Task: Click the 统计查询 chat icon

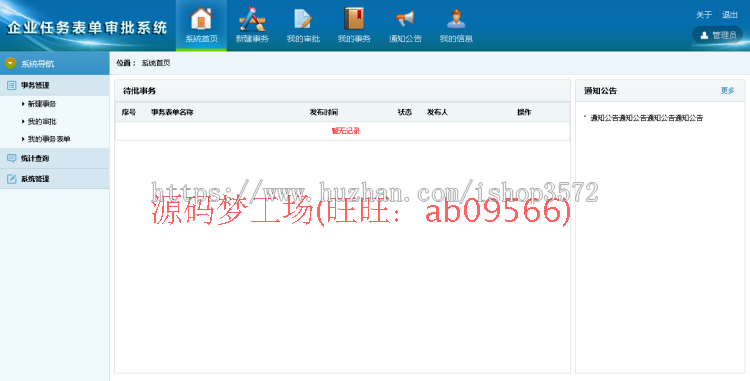Action: tap(11, 158)
